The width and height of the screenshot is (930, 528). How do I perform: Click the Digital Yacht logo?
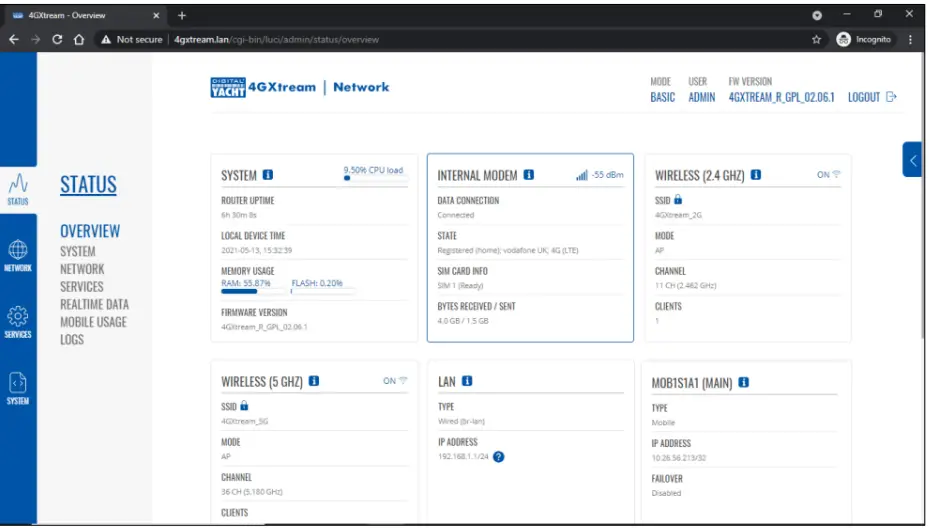click(x=228, y=88)
